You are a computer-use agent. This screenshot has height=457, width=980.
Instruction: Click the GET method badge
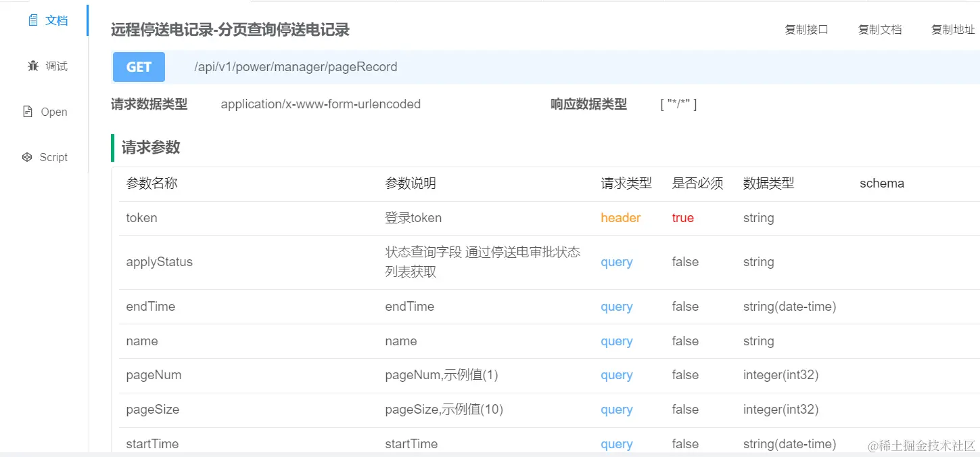click(139, 67)
